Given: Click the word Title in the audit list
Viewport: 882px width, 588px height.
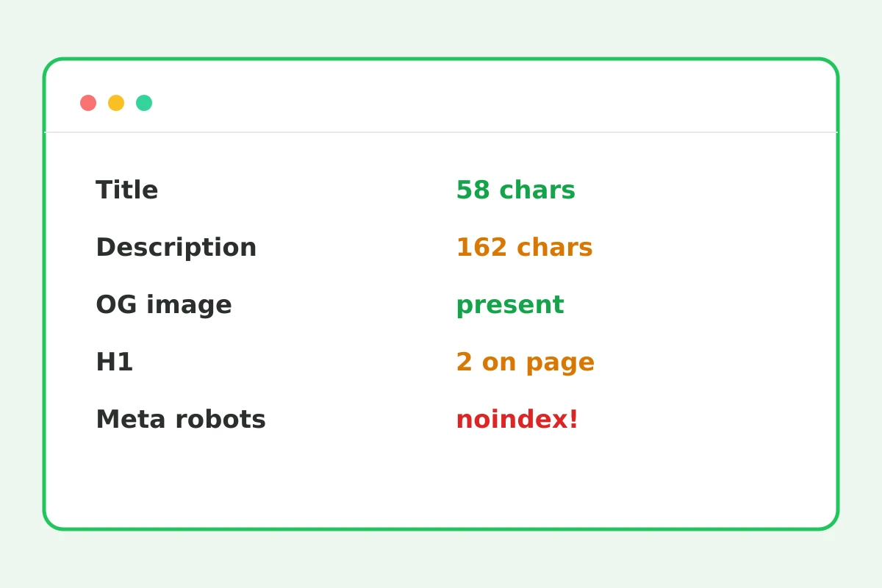Looking at the screenshot, I should pyautogui.click(x=127, y=190).
